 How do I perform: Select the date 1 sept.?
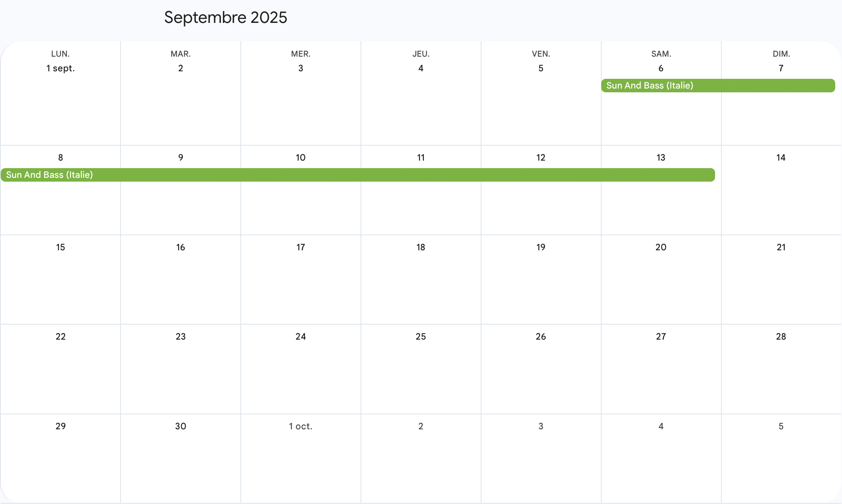60,68
